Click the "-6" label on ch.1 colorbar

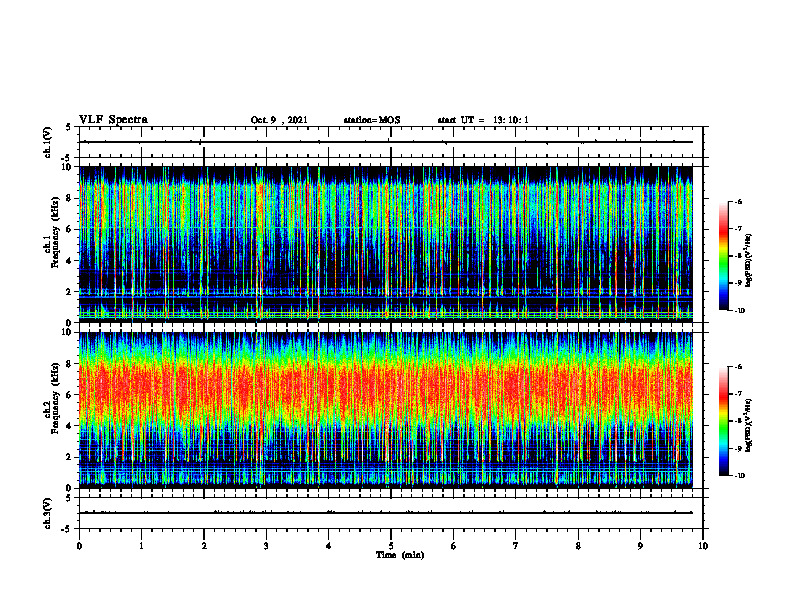[x=738, y=202]
